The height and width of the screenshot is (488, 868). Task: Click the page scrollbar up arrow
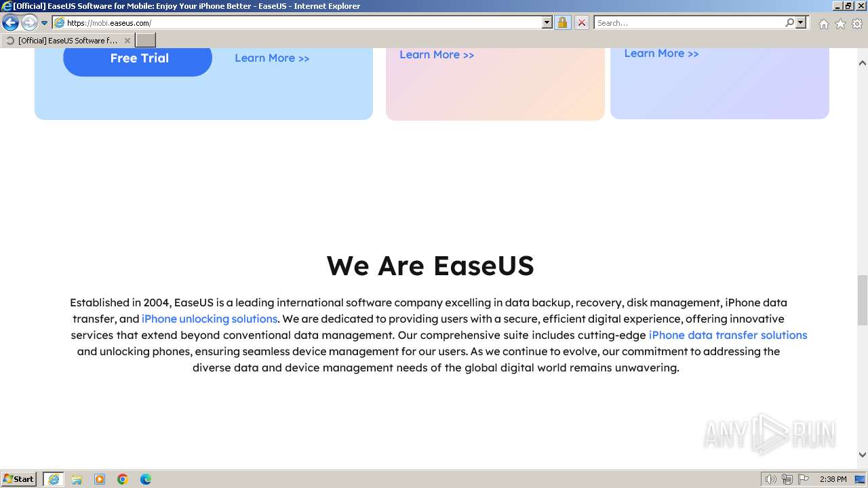[863, 63]
